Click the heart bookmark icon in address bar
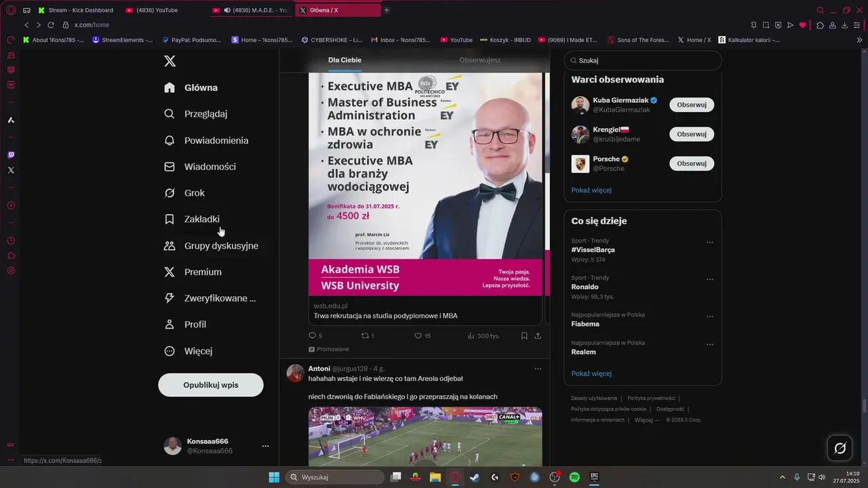Viewport: 868px width, 488px height. point(803,25)
